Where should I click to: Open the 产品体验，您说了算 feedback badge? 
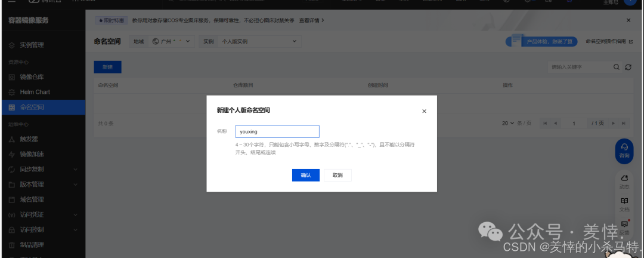click(541, 42)
